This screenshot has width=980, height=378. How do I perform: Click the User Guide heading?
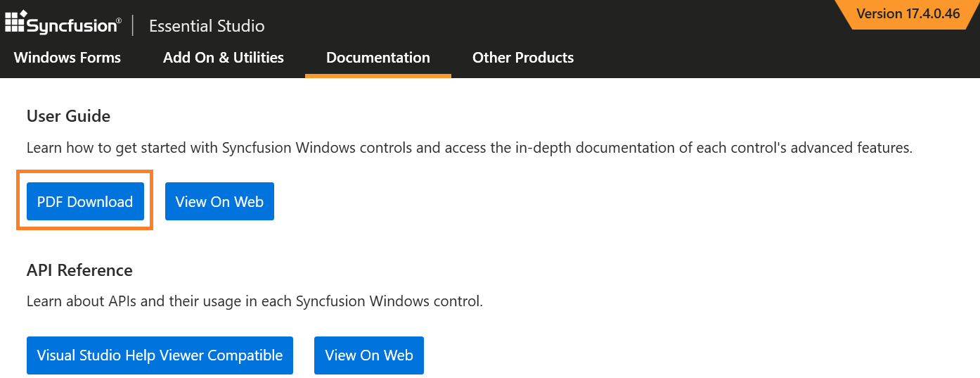click(68, 116)
